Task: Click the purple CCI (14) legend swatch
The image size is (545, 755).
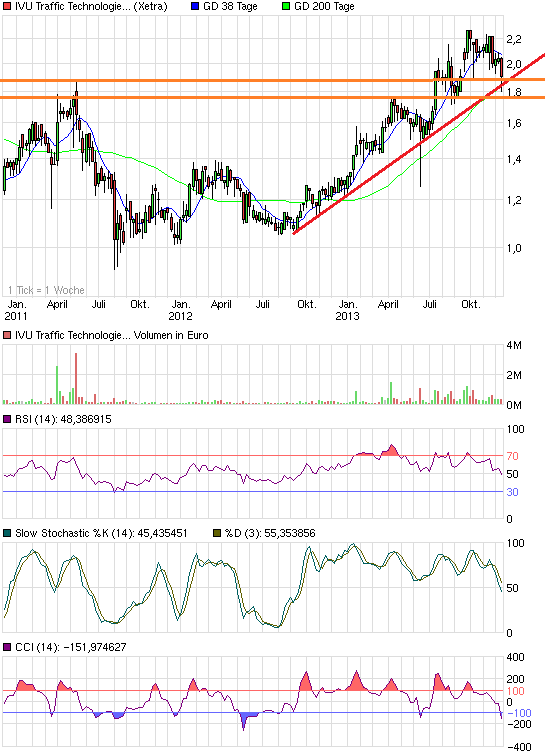Action: tap(7, 647)
